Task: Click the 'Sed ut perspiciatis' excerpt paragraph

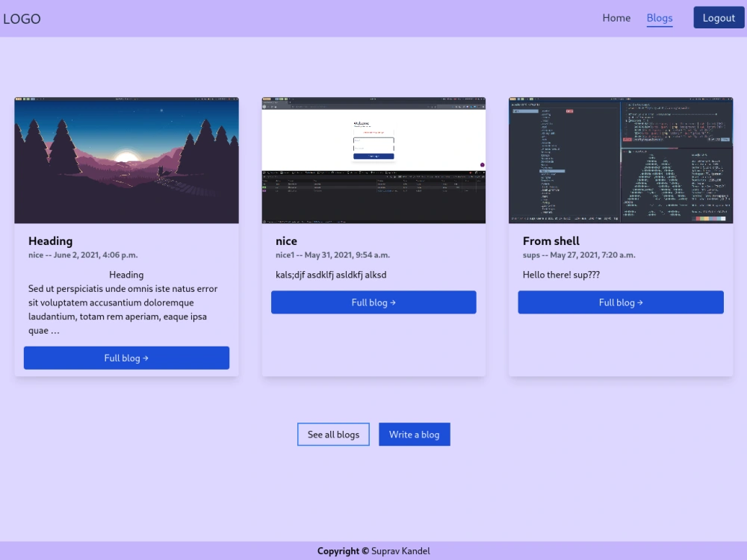Action: pyautogui.click(x=123, y=309)
